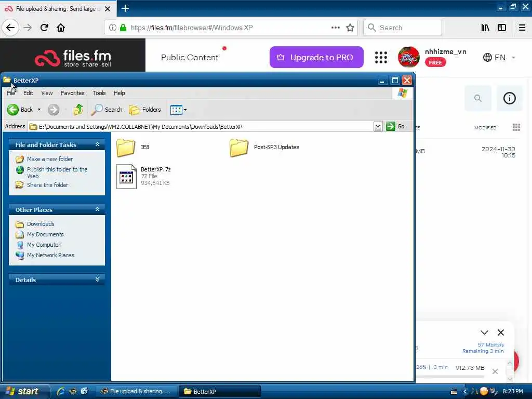
Task: Go to My Documents in Other Places
Action: (x=45, y=234)
